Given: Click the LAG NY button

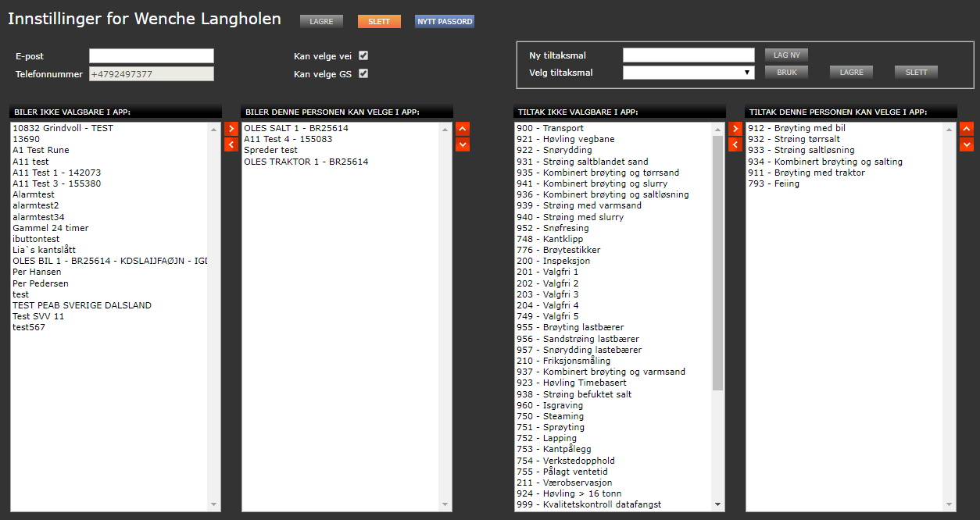Looking at the screenshot, I should point(786,55).
